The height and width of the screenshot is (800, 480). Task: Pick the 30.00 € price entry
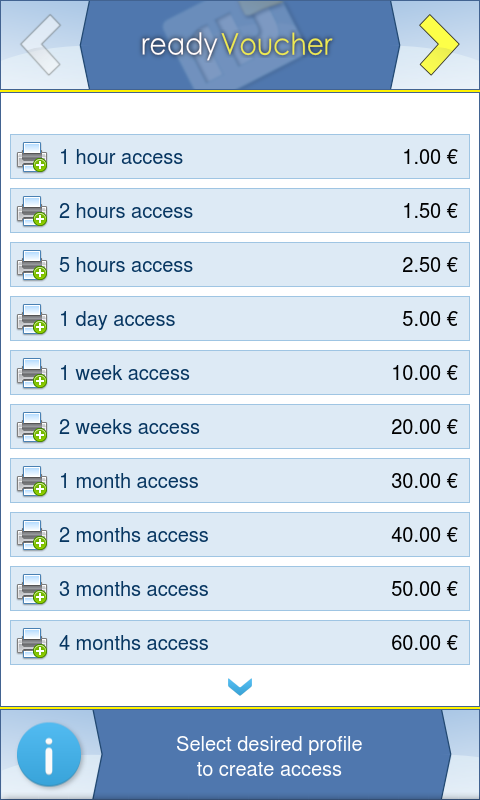[x=424, y=481]
